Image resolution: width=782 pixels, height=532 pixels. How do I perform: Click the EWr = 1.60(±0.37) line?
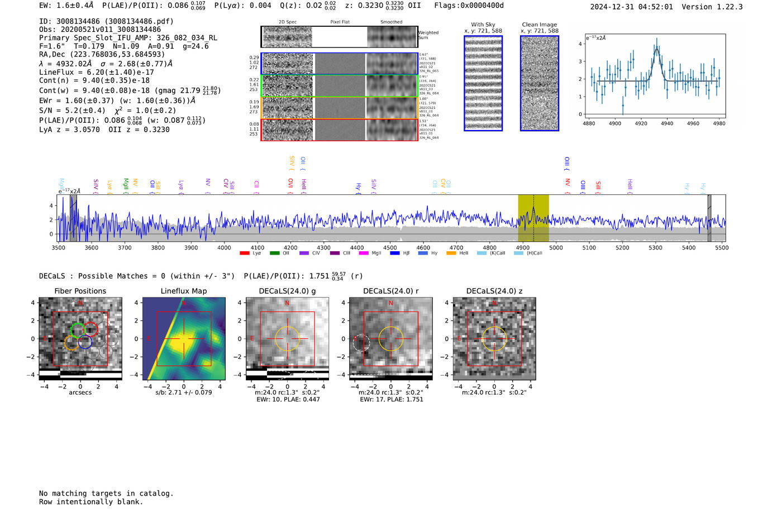coord(117,100)
